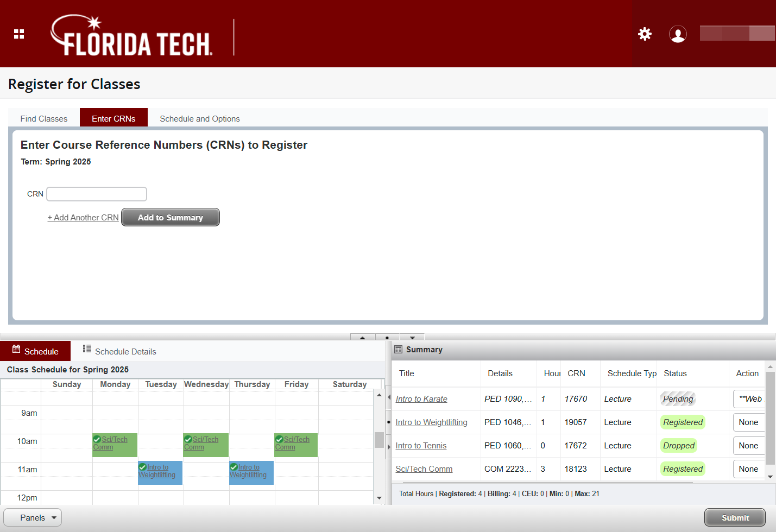The height and width of the screenshot is (532, 776).
Task: Click the vertical splitter middle dot handle
Action: [389, 422]
